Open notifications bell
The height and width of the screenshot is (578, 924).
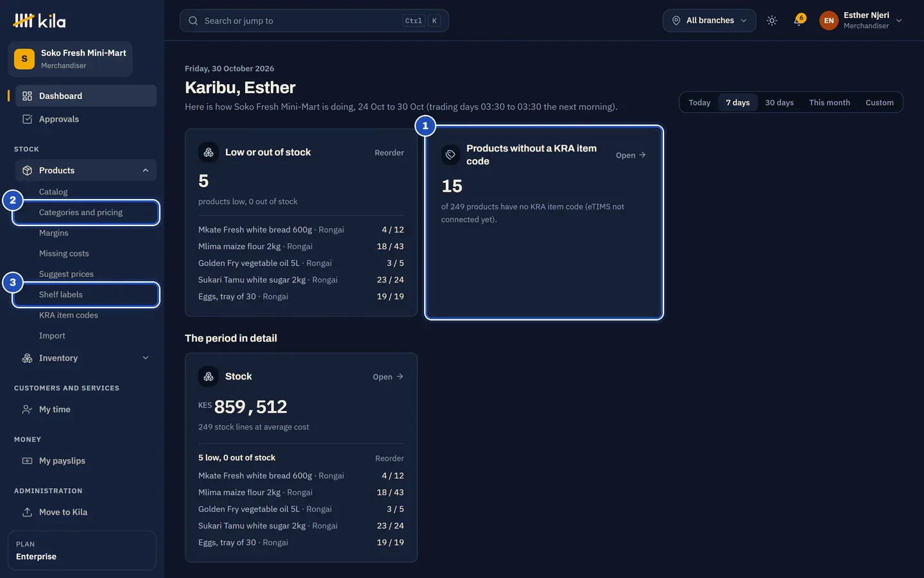(x=798, y=21)
